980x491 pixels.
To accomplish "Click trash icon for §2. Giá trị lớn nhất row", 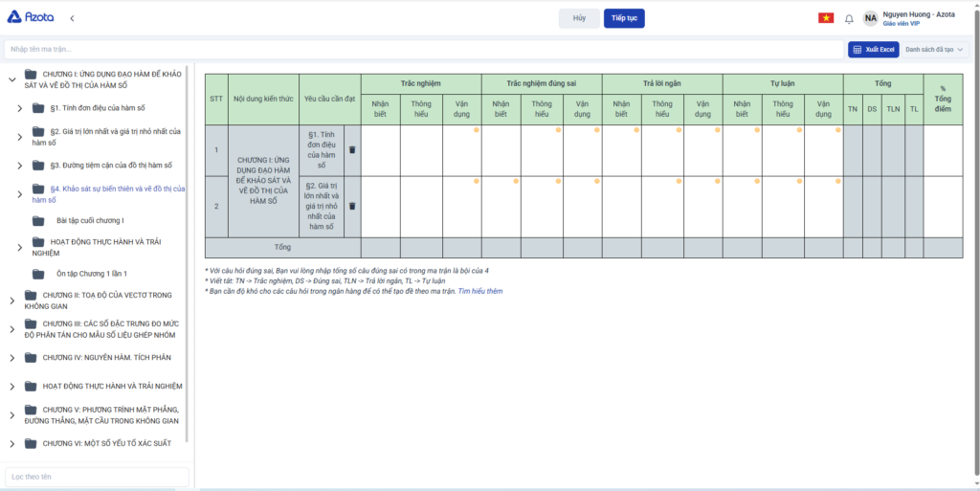I will point(351,206).
